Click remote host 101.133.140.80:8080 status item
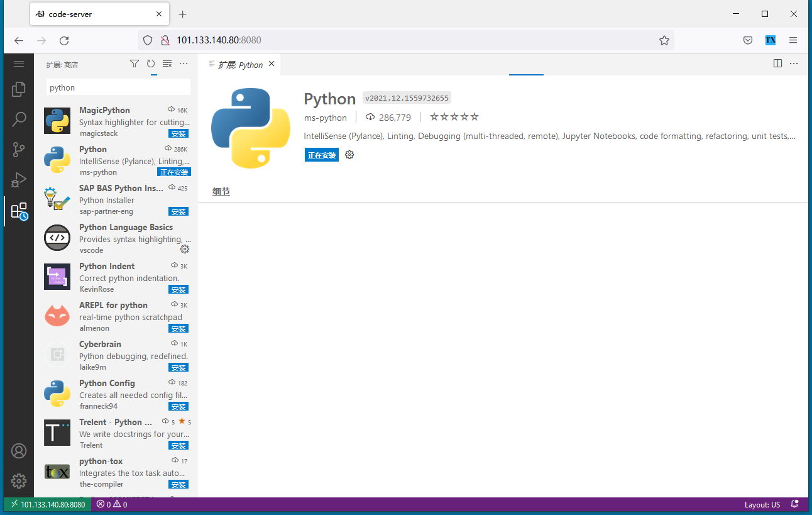 48,504
